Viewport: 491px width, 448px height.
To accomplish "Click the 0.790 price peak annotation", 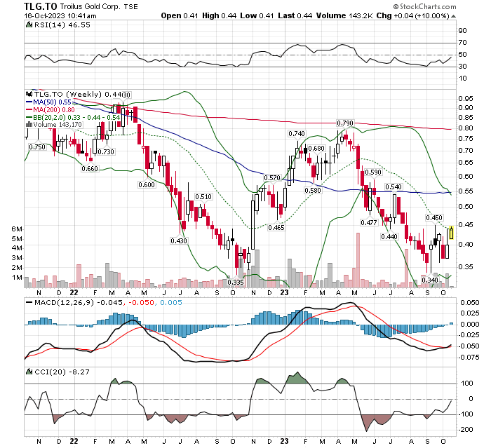I will (x=345, y=123).
